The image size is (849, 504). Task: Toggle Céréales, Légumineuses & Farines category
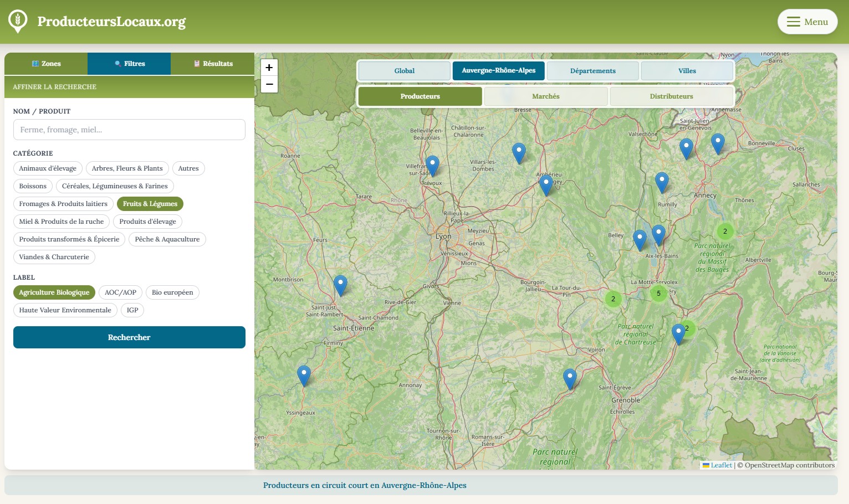(x=115, y=186)
